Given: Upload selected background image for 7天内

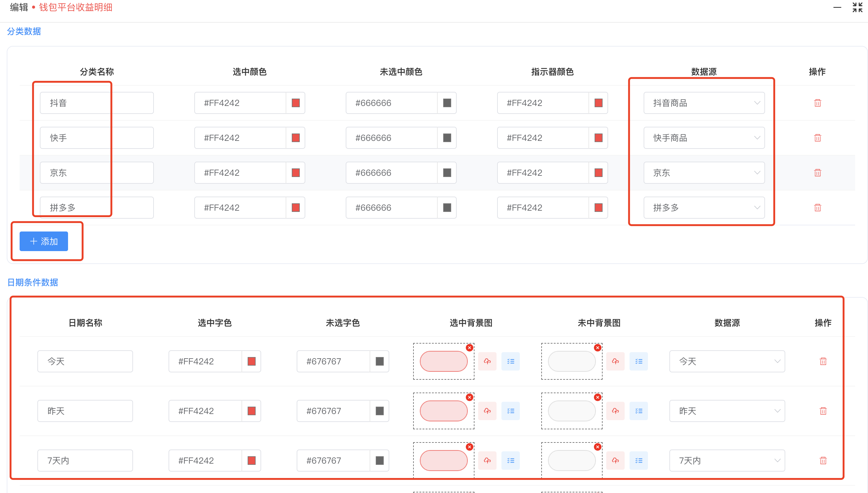Looking at the screenshot, I should tap(487, 461).
